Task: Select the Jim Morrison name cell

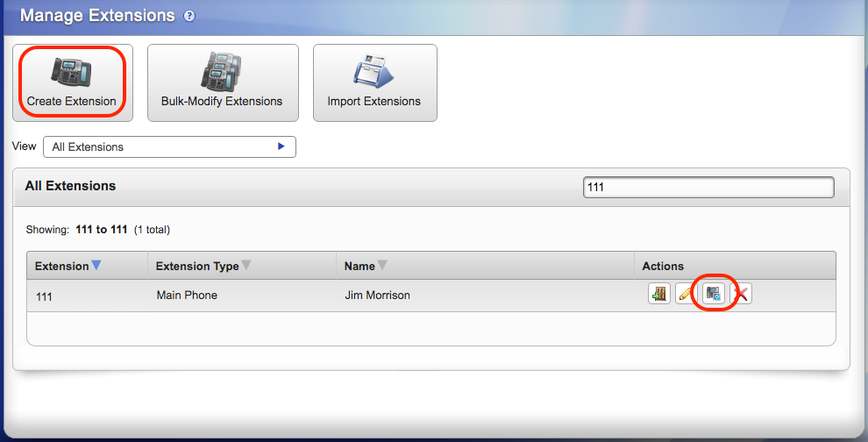Action: coord(485,296)
